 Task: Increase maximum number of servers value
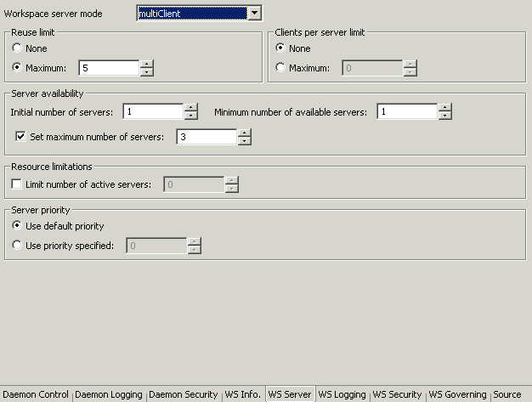point(244,133)
